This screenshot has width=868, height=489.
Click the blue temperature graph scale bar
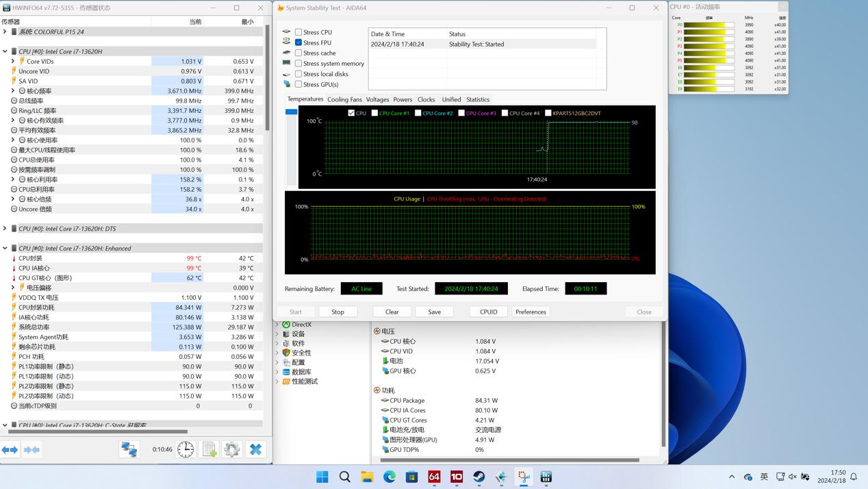tap(291, 112)
